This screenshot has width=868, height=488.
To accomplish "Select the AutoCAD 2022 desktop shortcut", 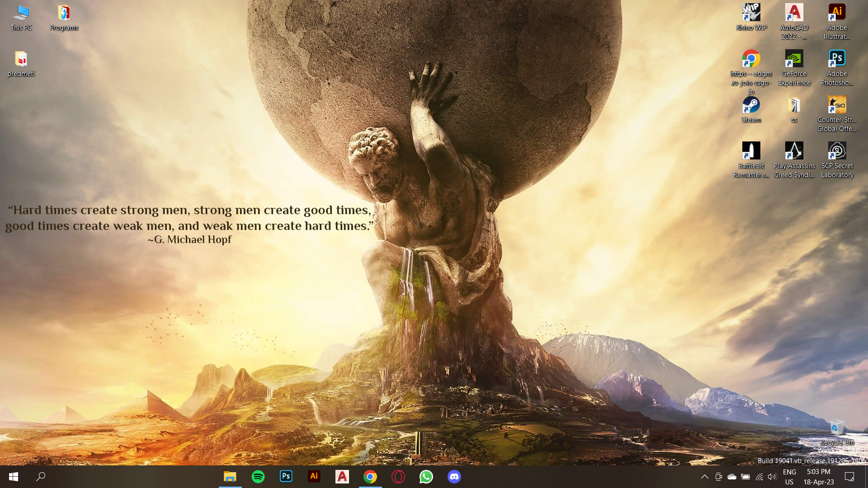I will (794, 22).
